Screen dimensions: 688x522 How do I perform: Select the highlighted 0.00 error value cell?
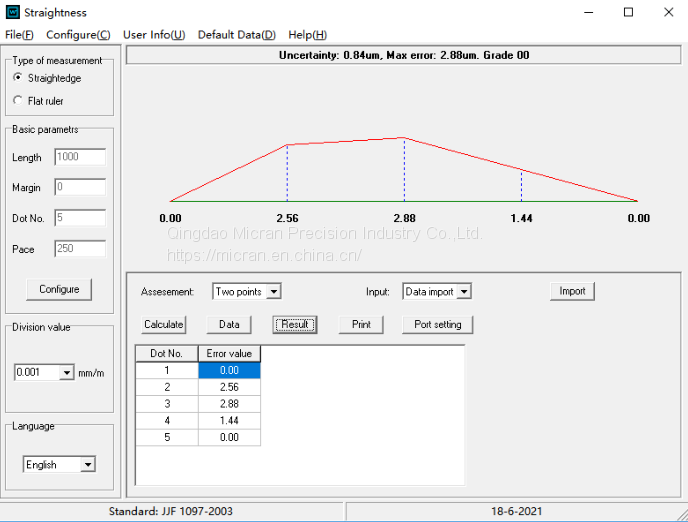[229, 370]
